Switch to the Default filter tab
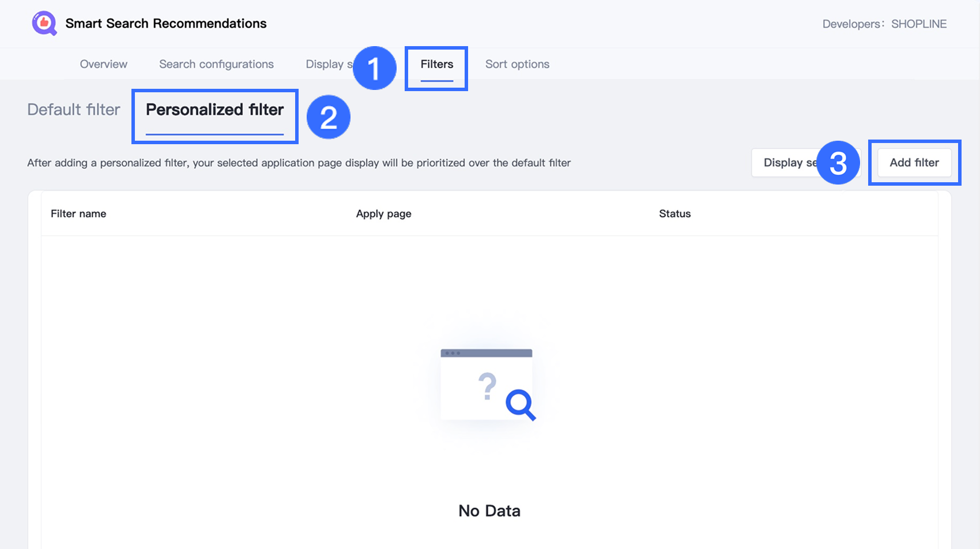Viewport: 980px width, 549px height. tap(74, 110)
